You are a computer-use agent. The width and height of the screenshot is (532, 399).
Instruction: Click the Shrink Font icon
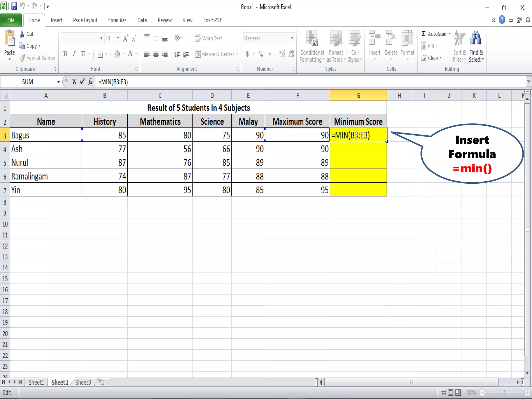pyautogui.click(x=134, y=38)
